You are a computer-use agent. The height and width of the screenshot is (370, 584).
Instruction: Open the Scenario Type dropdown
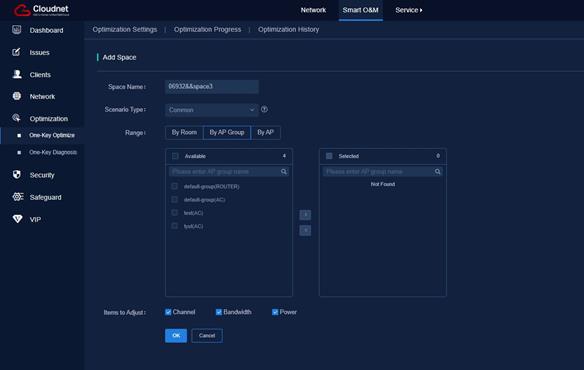[212, 110]
